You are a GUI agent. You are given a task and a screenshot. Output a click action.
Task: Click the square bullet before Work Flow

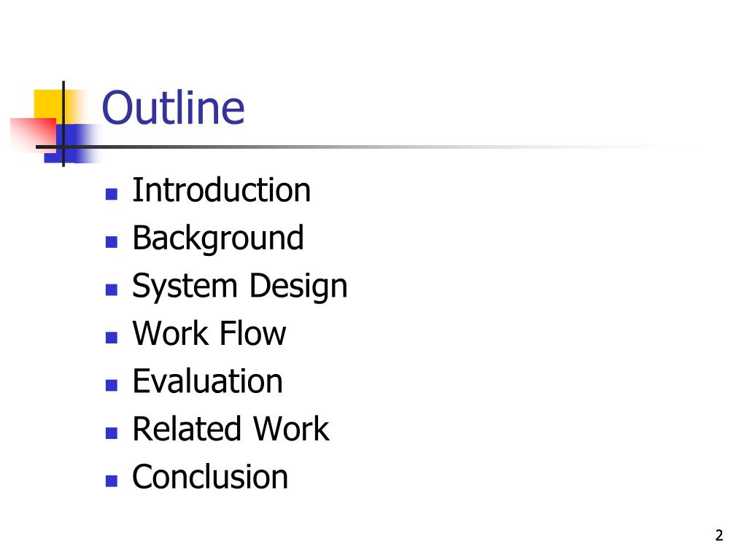(112, 338)
